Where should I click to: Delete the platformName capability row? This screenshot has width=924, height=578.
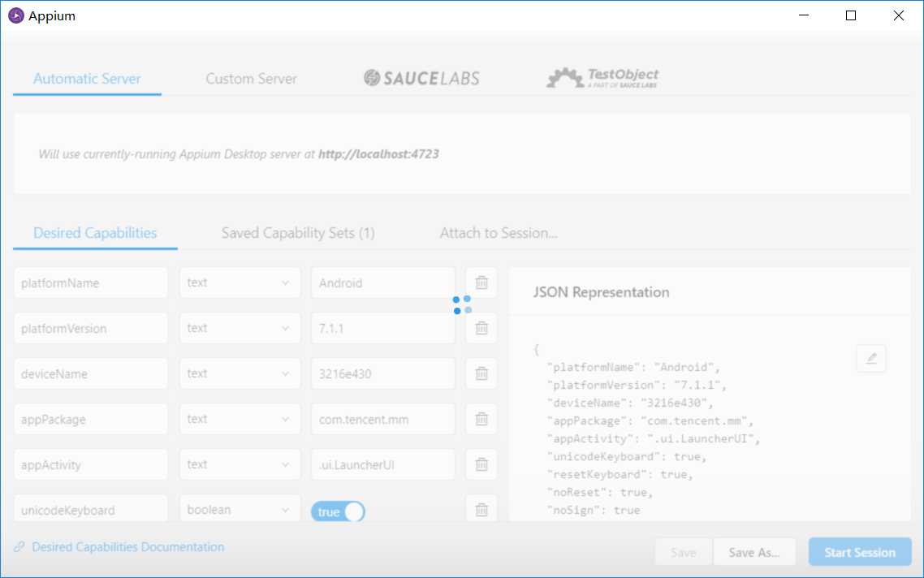tap(481, 283)
